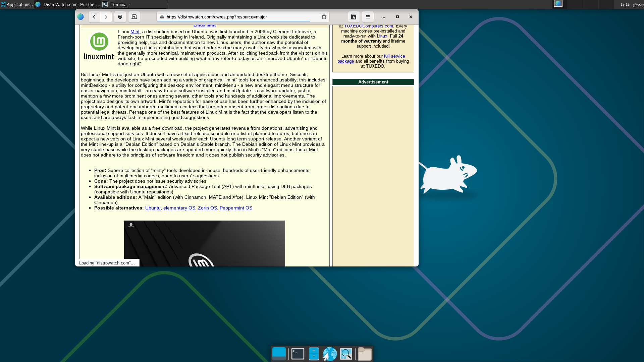
Task: Click the 18:12 clock in panel
Action: (625, 4)
